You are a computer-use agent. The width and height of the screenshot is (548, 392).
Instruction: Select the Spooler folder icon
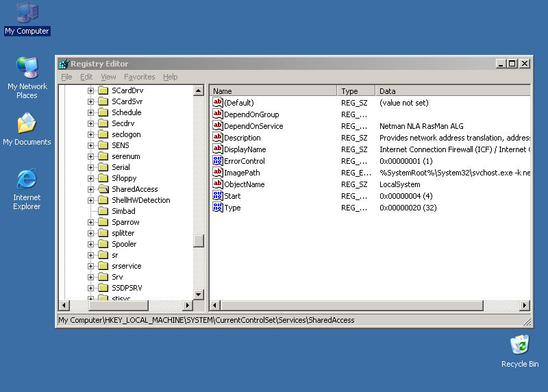point(103,244)
